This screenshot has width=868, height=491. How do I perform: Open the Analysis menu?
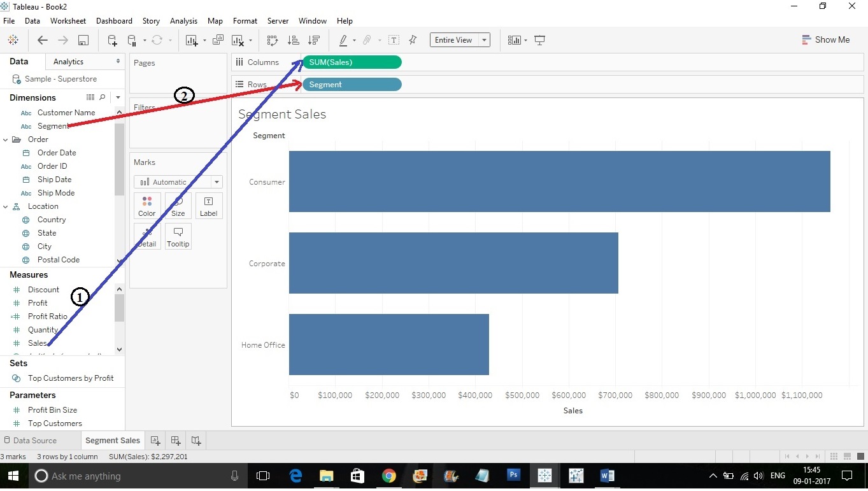coord(183,20)
